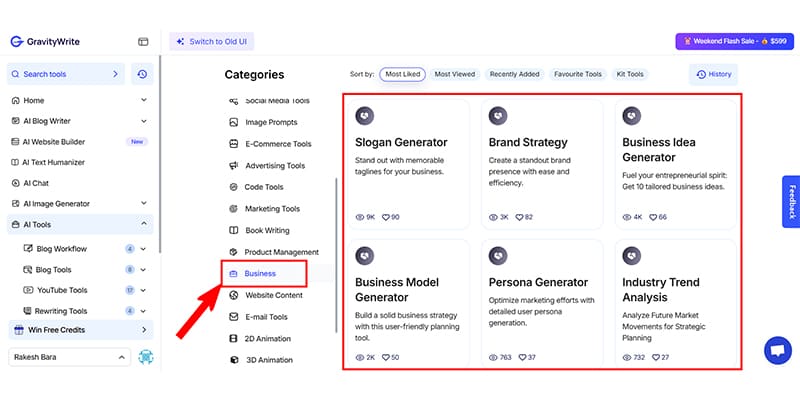800x400 pixels.
Task: Select the Product Management category
Action: pos(274,252)
